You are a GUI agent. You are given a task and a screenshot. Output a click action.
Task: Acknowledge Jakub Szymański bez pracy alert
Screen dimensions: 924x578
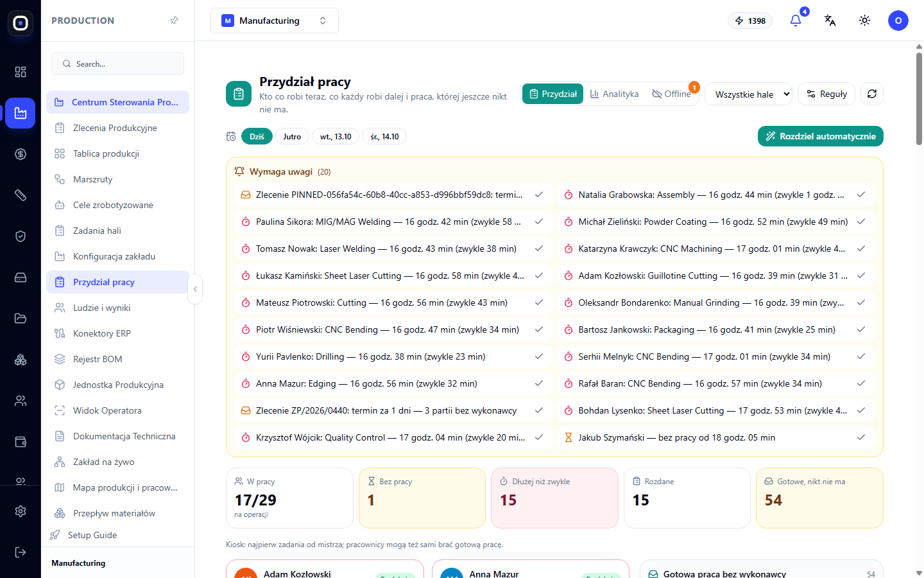[861, 437]
